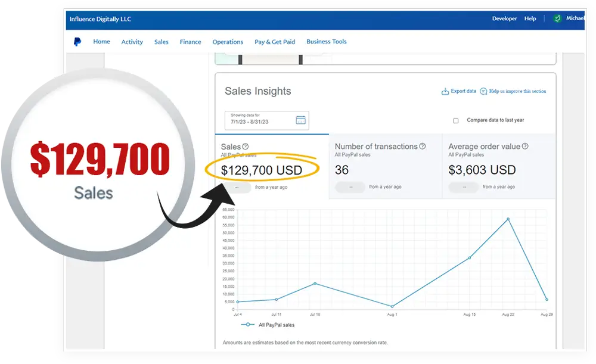Click the Aug 15 chart data point
Image resolution: width=596 pixels, height=364 pixels.
pos(470,257)
